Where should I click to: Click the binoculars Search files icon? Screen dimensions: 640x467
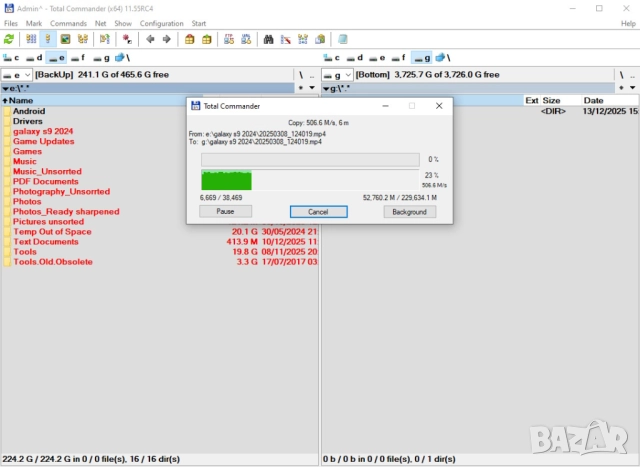tap(269, 39)
